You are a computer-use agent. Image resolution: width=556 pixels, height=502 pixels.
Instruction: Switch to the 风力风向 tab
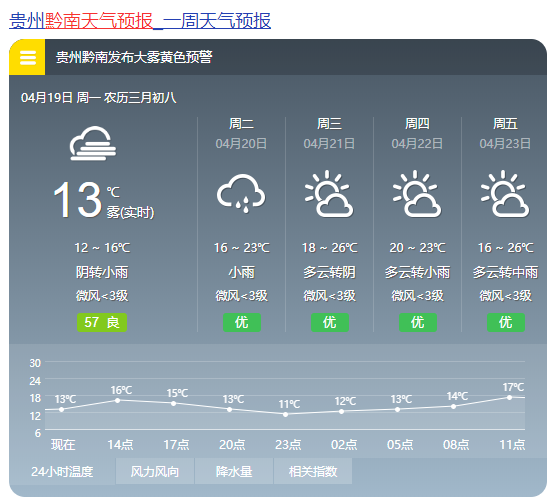click(x=155, y=472)
